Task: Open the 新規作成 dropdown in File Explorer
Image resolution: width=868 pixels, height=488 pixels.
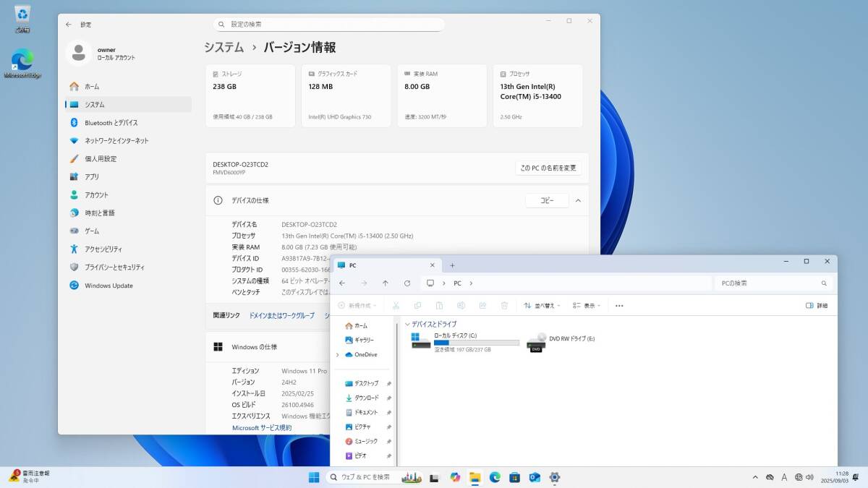Action: (x=357, y=306)
